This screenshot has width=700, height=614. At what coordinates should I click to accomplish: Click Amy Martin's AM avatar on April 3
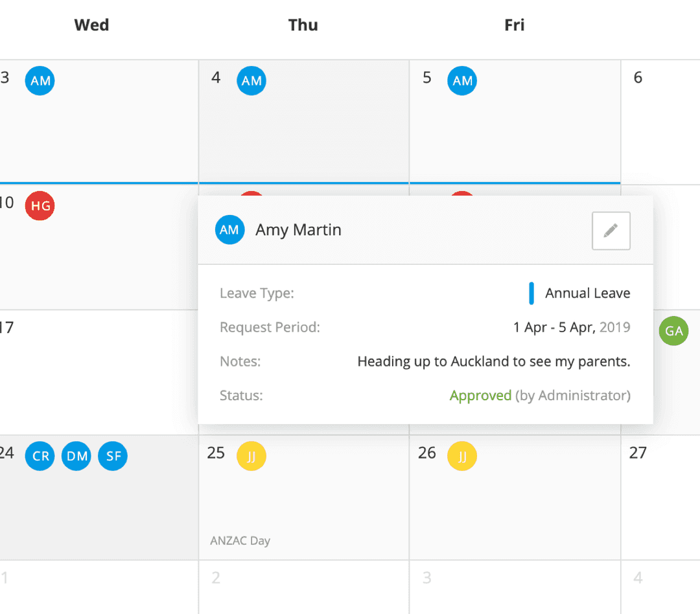40,80
